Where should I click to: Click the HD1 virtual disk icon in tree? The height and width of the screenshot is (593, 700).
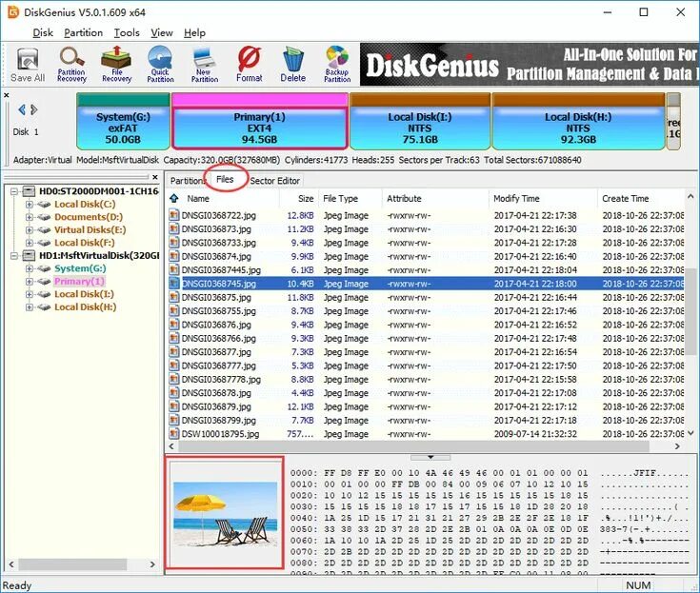[x=29, y=256]
